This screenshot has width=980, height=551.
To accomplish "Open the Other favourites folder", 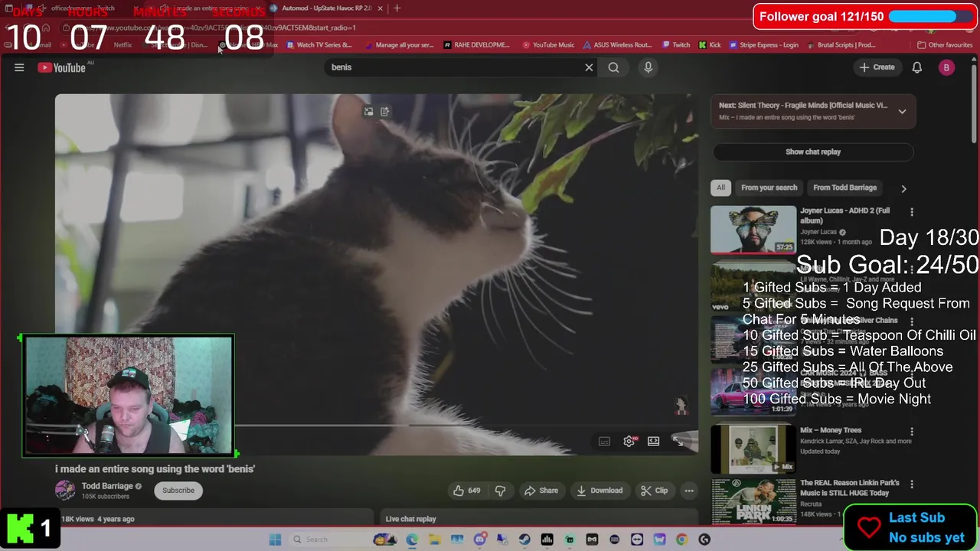I will (945, 45).
